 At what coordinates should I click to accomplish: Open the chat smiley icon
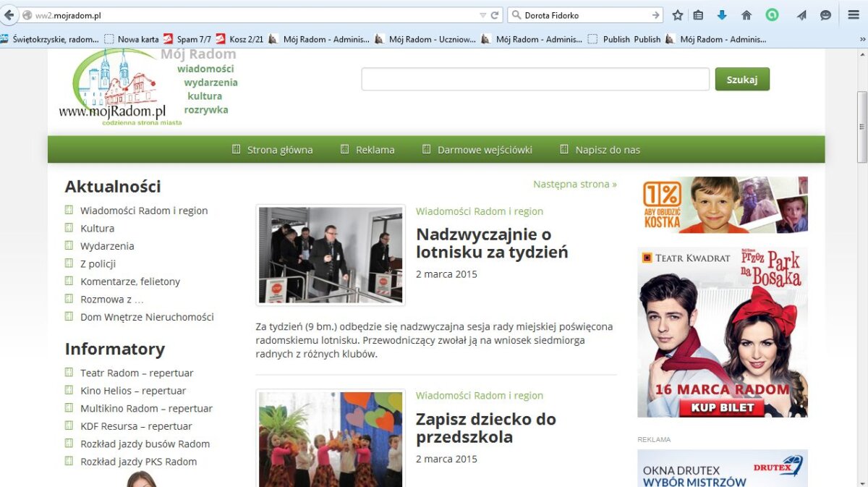[825, 15]
